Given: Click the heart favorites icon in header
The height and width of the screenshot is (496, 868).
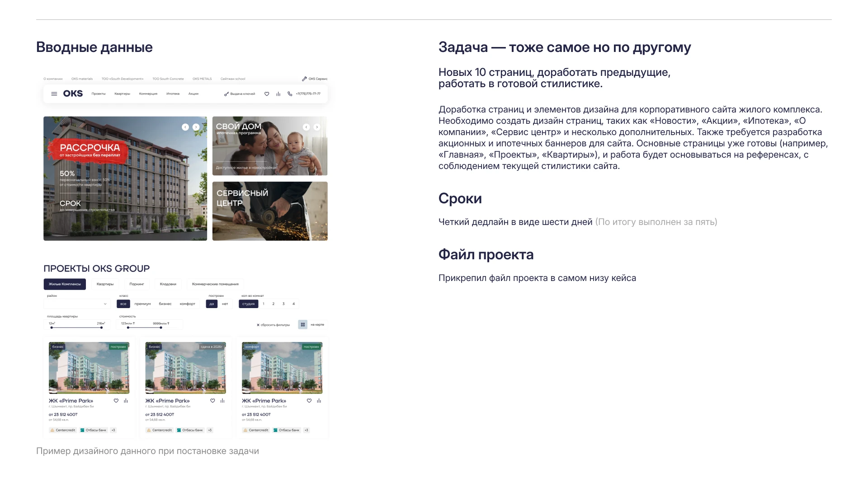Looking at the screenshot, I should [267, 94].
